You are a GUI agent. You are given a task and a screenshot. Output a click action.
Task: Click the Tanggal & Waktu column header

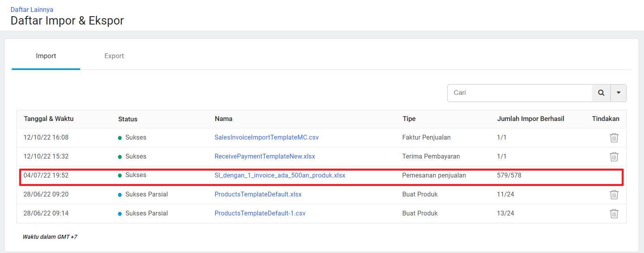[49, 119]
